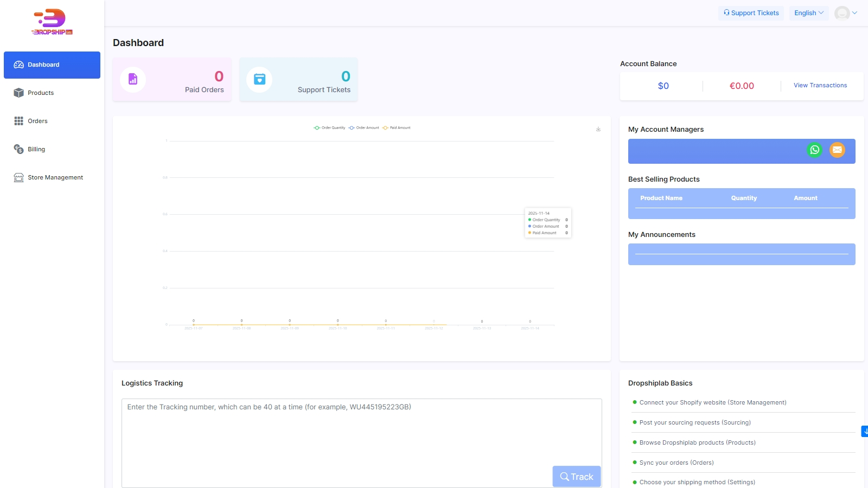Screen dimensions: 868x488
Task: Click the purple Paid Orders report icon
Action: 133,80
